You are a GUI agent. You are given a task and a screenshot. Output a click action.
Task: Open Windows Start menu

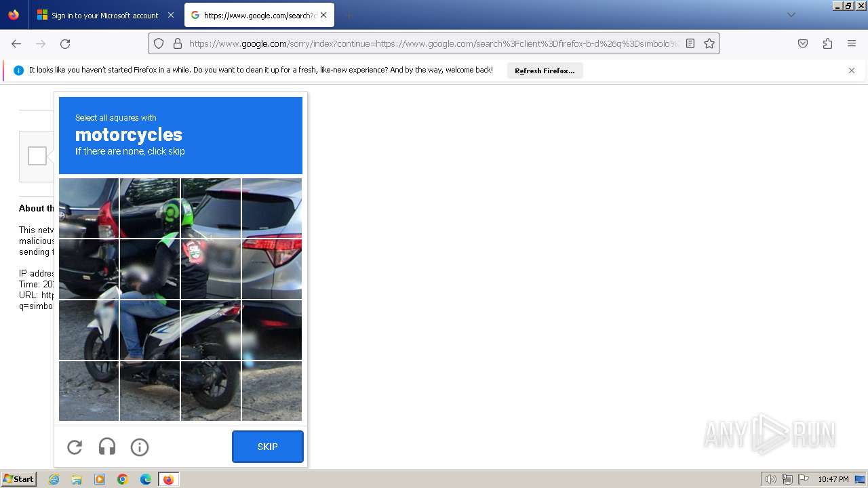[x=18, y=479]
